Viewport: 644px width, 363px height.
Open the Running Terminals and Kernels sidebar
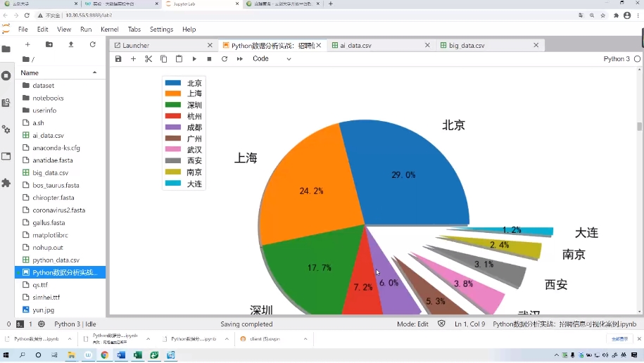pyautogui.click(x=6, y=76)
